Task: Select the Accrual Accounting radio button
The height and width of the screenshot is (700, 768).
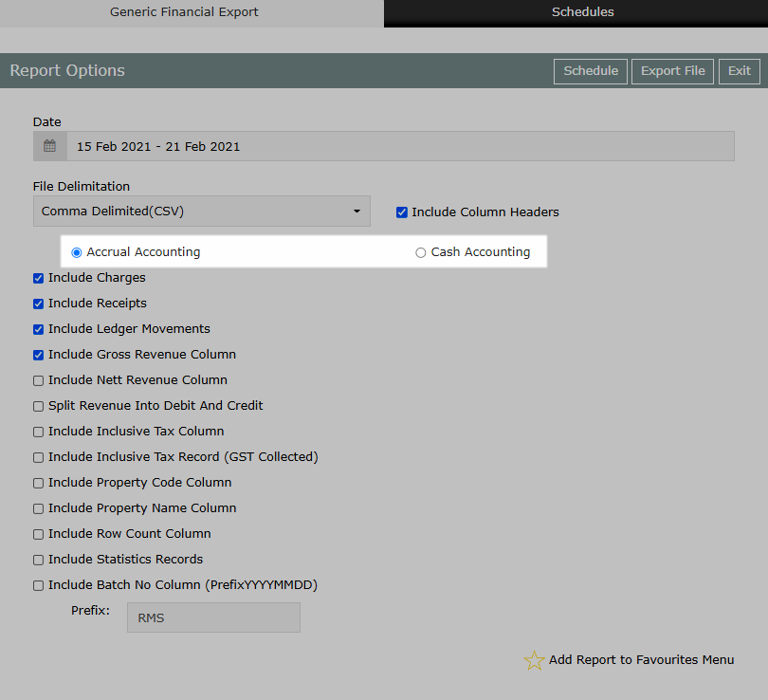Action: click(x=77, y=252)
